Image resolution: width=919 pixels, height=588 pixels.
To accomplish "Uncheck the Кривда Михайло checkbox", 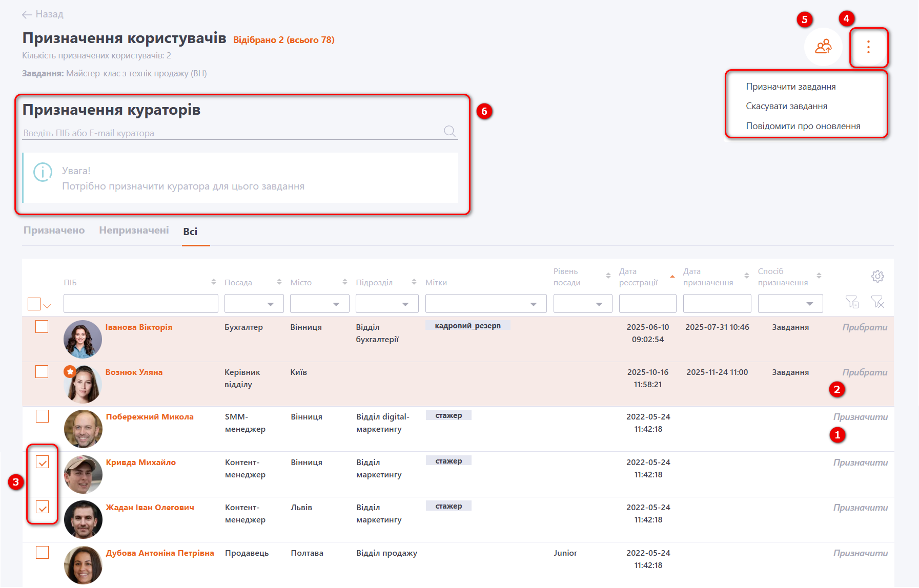I will (x=43, y=463).
